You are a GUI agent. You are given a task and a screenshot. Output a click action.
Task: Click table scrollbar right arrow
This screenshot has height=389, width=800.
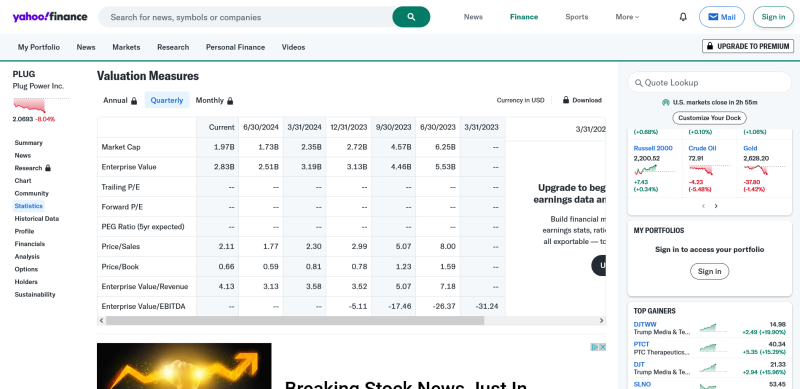[x=602, y=321]
